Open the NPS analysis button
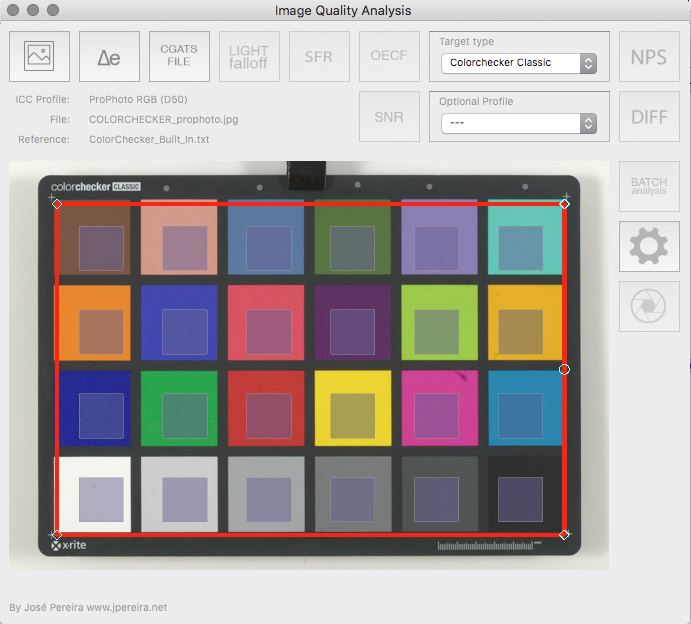 coord(649,56)
